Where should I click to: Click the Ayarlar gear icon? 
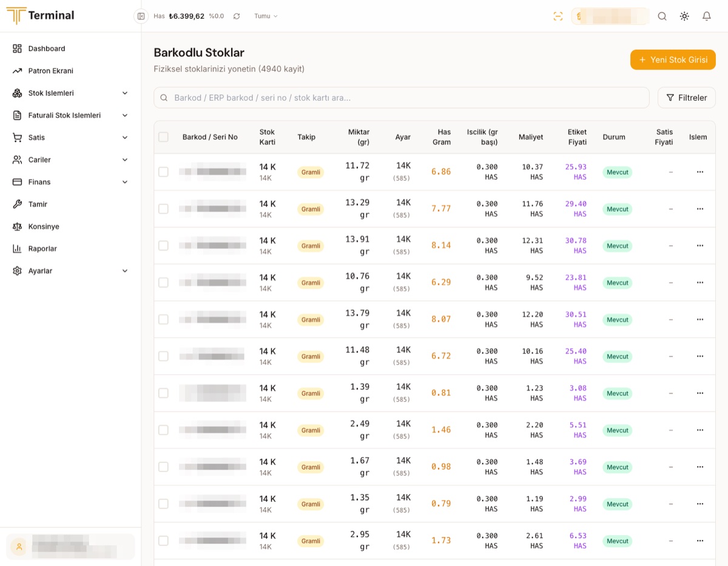point(17,271)
